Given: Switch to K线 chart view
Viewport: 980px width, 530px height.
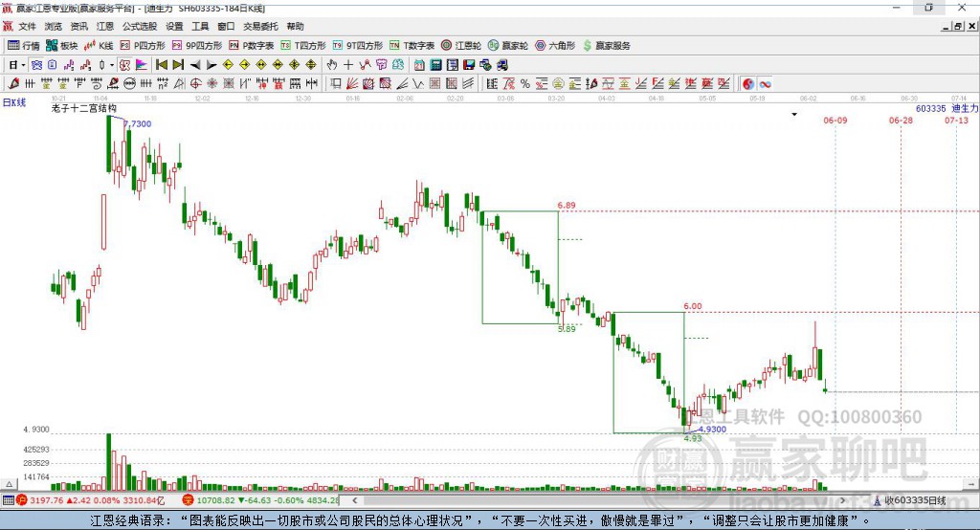Looking at the screenshot, I should (99, 46).
